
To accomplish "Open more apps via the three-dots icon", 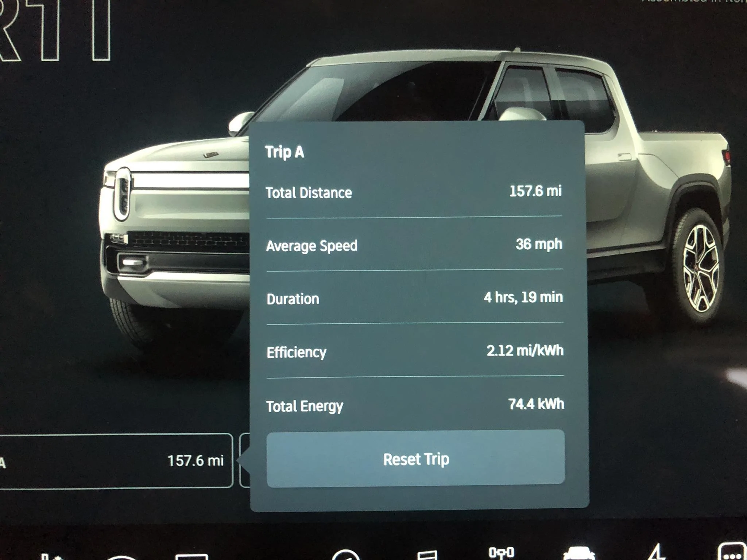I will point(732,551).
